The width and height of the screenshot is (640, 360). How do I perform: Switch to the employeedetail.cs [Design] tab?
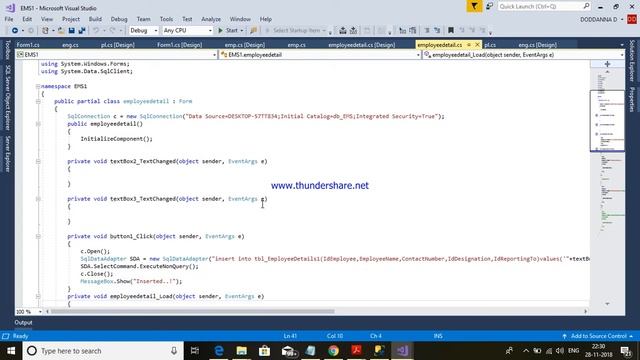362,45
